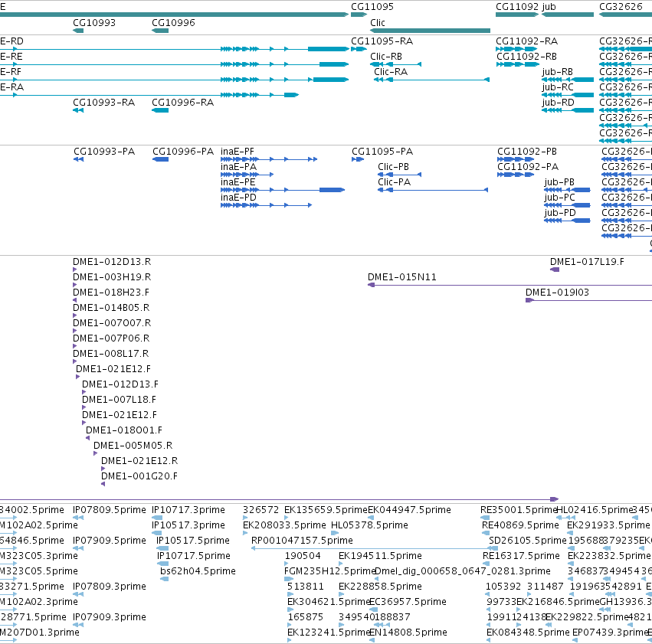This screenshot has width=652, height=644.
Task: Select the jub-PC feature
Action: [567, 206]
